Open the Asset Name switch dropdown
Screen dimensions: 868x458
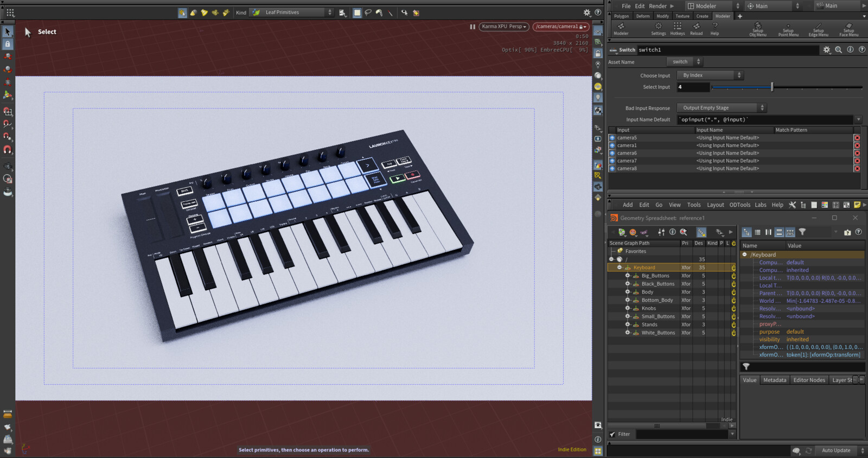coord(684,62)
